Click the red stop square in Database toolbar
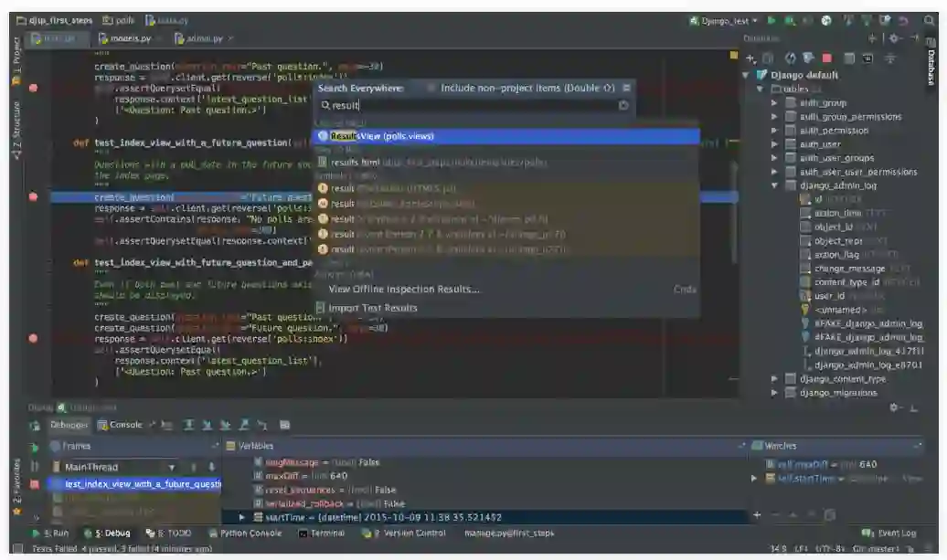This screenshot has height=560, width=947. [827, 58]
